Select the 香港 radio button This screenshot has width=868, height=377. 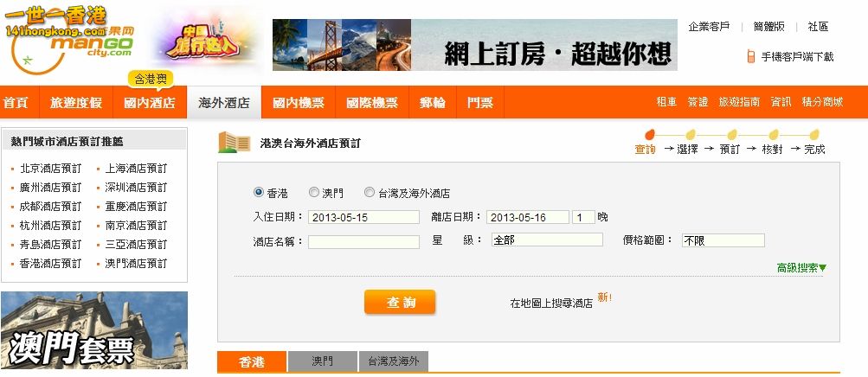point(259,193)
